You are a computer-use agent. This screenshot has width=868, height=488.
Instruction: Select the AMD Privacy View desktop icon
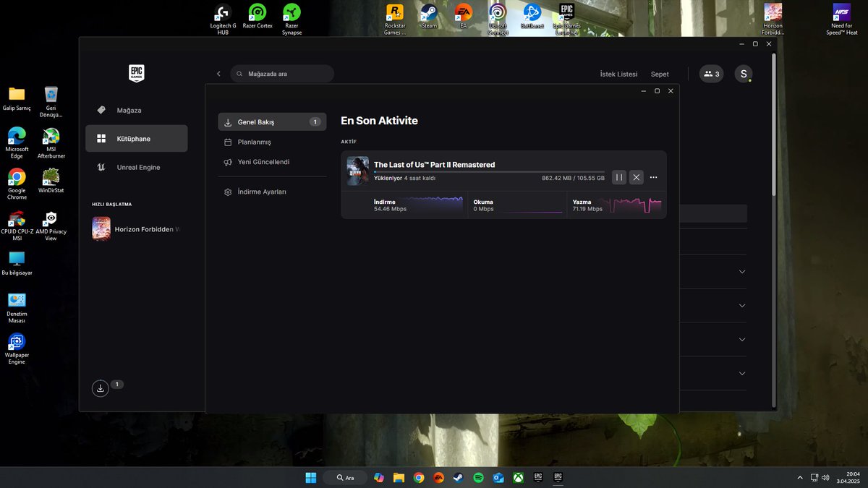click(51, 226)
